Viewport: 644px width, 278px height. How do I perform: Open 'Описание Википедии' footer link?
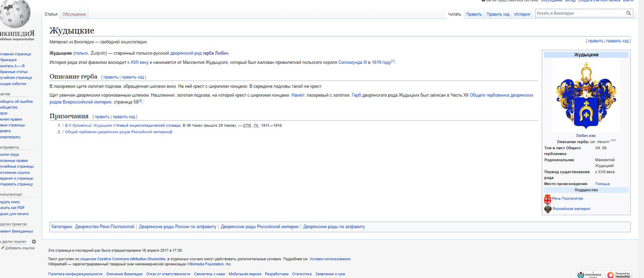(x=125, y=274)
